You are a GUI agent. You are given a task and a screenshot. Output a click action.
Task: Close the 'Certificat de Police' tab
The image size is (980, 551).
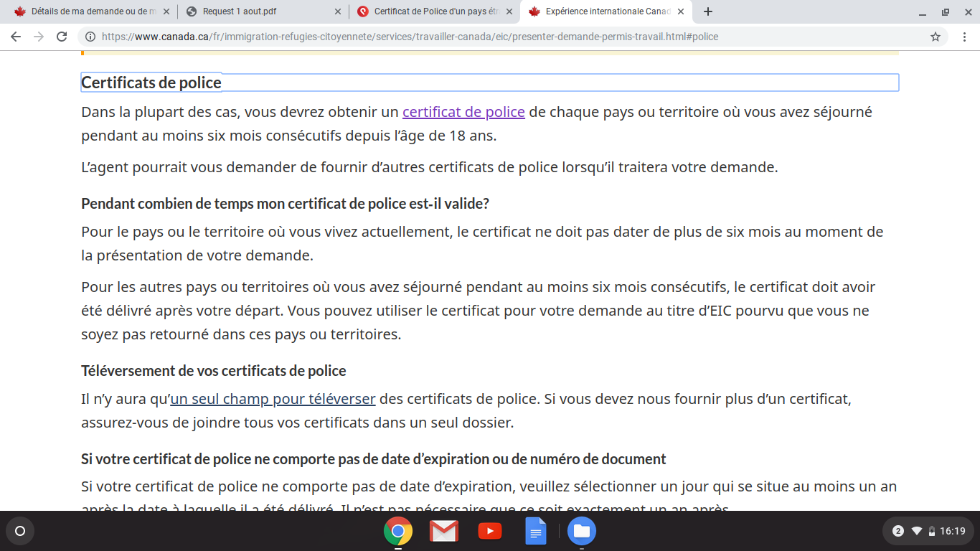pos(509,11)
